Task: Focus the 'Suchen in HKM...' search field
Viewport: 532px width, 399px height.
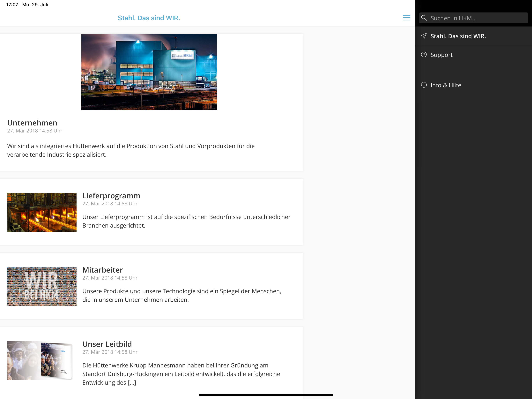Action: click(473, 18)
